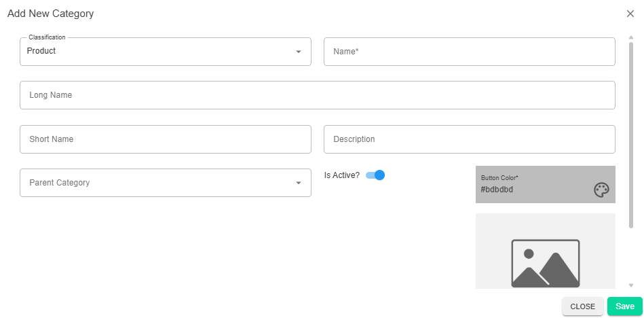This screenshot has height=318, width=644.
Task: Click the Save button
Action: coord(625,306)
